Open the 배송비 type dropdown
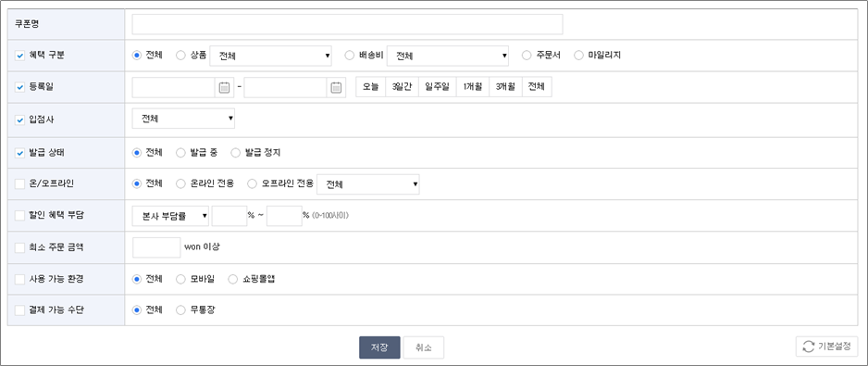The image size is (868, 366). coord(448,56)
